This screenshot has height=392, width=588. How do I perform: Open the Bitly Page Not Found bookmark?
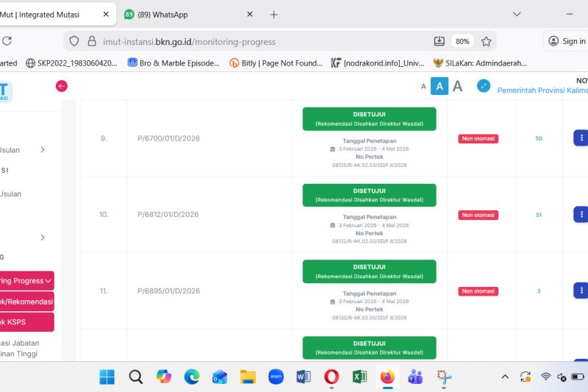tap(276, 63)
